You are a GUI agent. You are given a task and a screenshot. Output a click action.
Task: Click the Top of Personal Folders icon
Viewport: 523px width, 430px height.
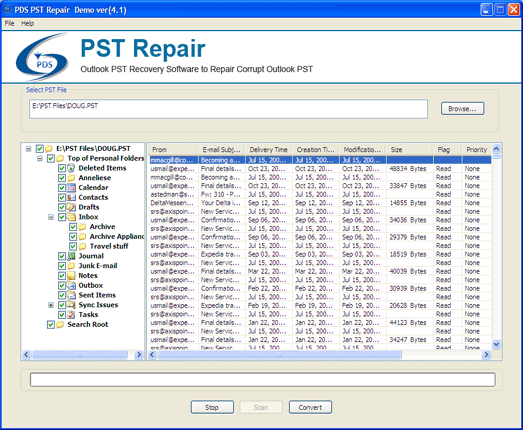pos(60,158)
